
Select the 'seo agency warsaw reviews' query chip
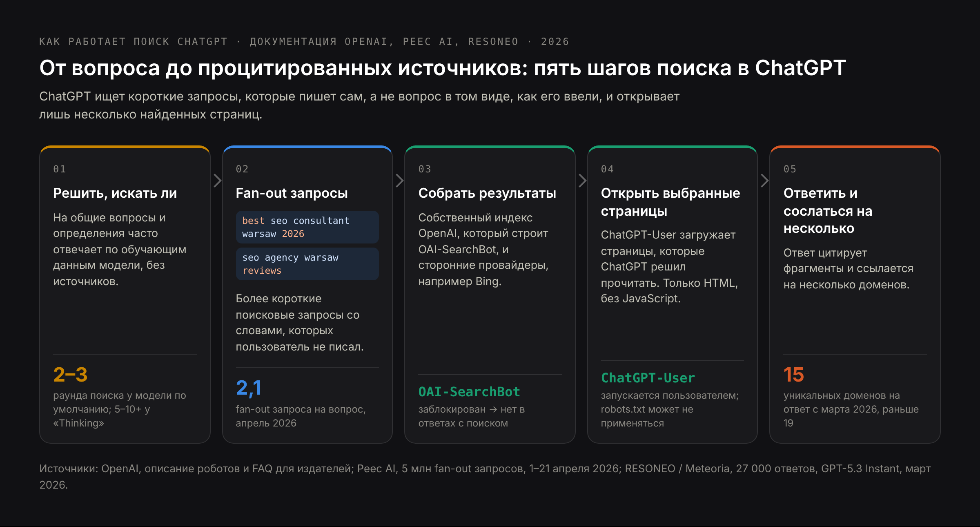coord(307,264)
